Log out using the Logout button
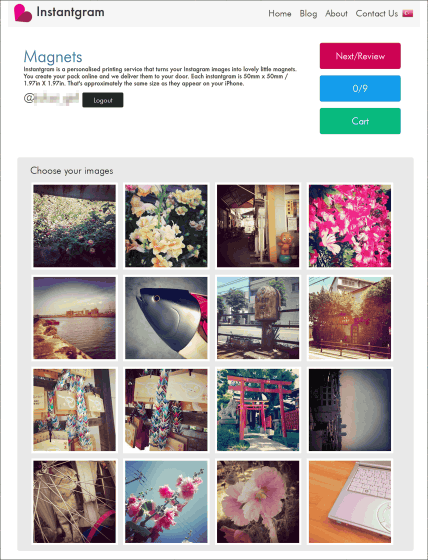 103,100
